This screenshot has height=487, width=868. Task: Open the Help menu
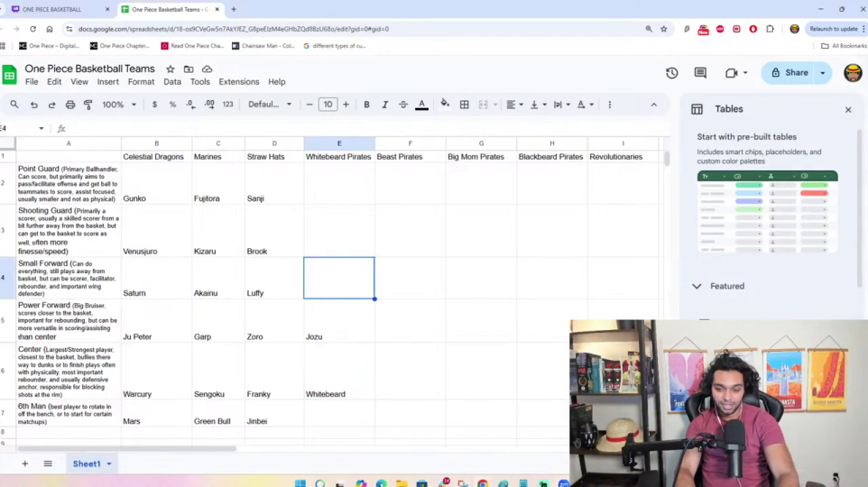277,82
